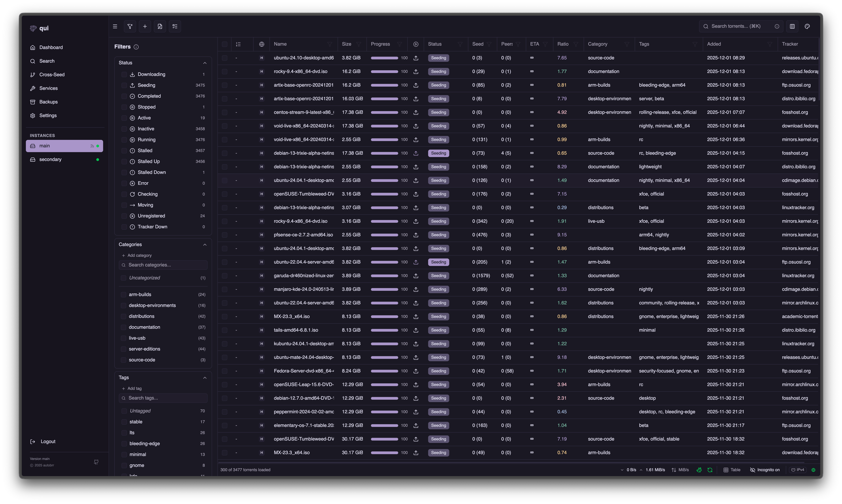The width and height of the screenshot is (842, 504).
Task: Click the green rabbit speed icon
Action: 699,470
